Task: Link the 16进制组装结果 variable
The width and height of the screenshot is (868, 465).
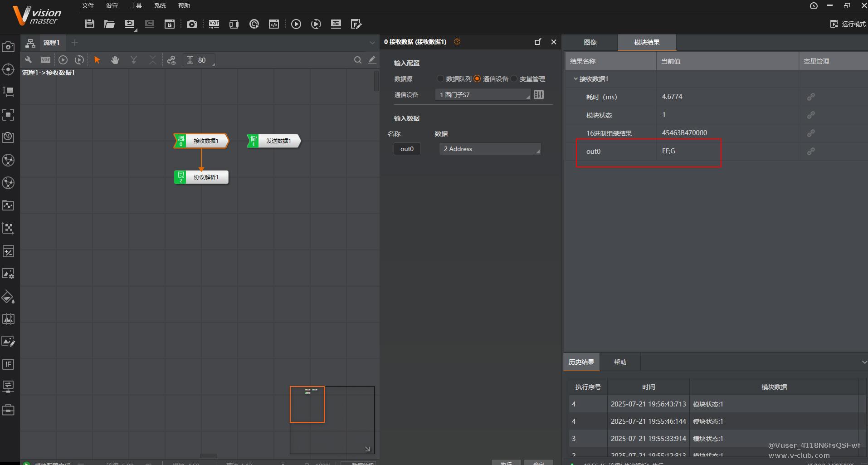Action: 811,133
